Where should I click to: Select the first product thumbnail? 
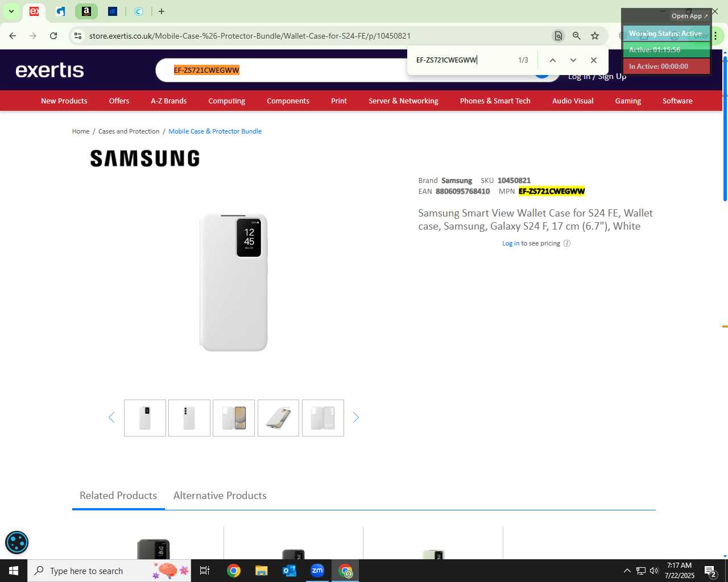[x=145, y=418]
